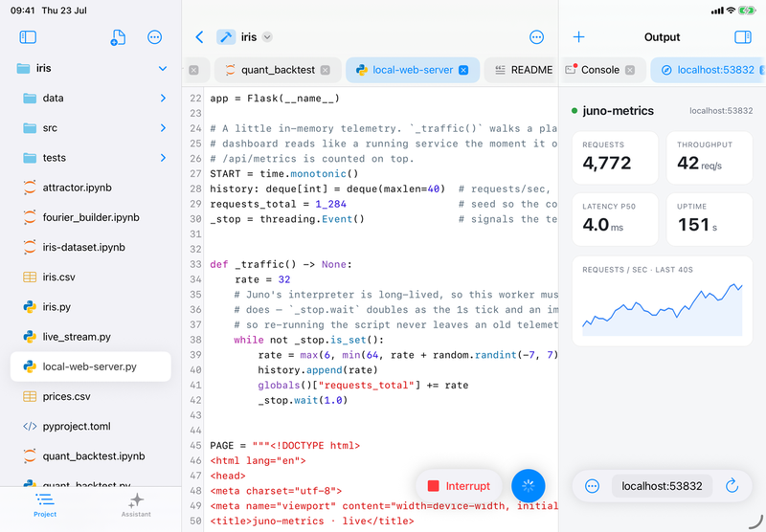Open quant_backtest.ipynb in file list
Viewport: 766px width, 532px height.
pyautogui.click(x=90, y=455)
